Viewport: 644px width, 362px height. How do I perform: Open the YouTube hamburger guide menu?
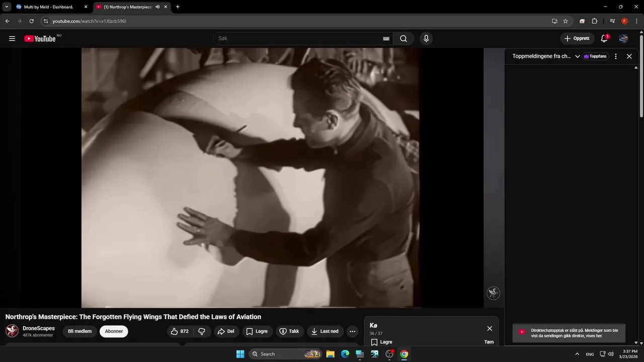12,39
